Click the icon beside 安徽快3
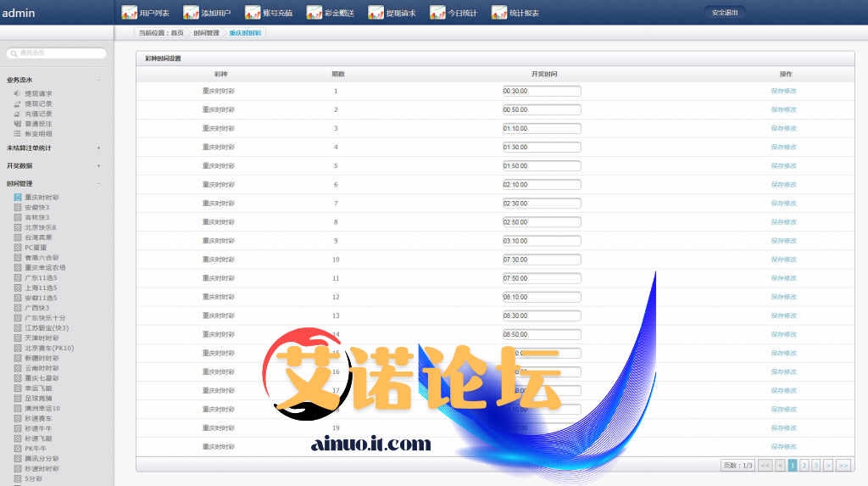Viewport: 868px width, 486px height. [18, 207]
